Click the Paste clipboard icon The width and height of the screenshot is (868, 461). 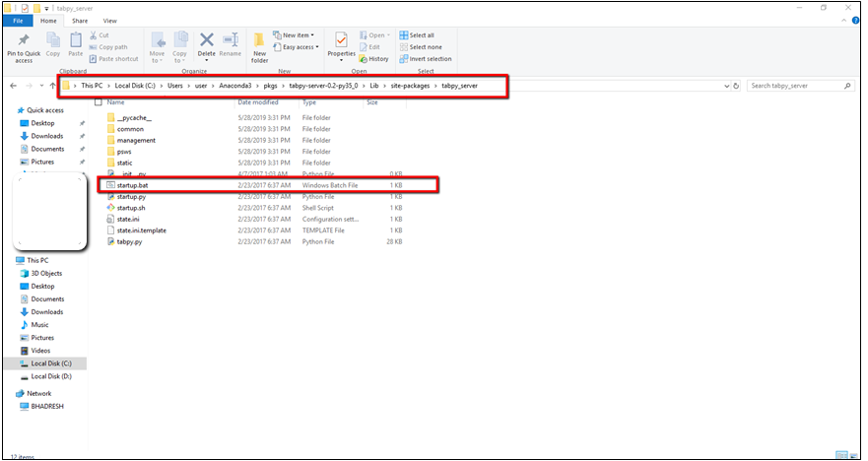(75, 41)
